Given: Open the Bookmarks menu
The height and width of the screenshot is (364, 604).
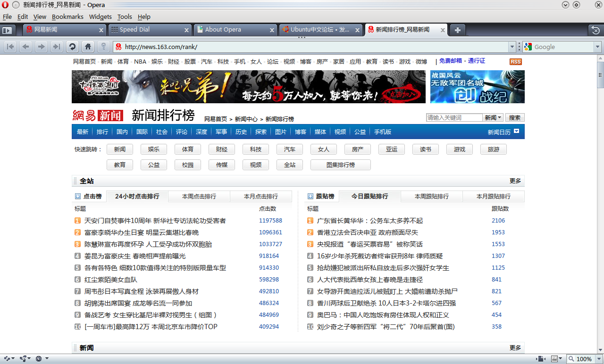Looking at the screenshot, I should [x=67, y=17].
